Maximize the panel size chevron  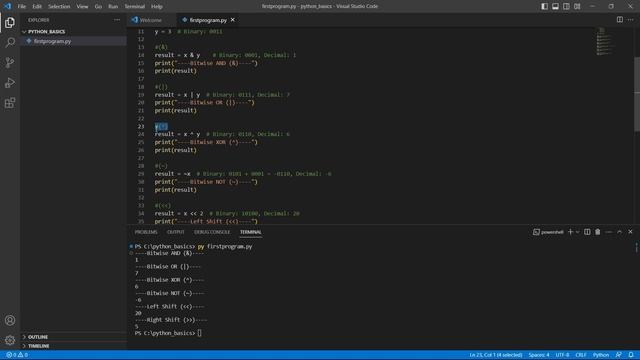point(620,232)
